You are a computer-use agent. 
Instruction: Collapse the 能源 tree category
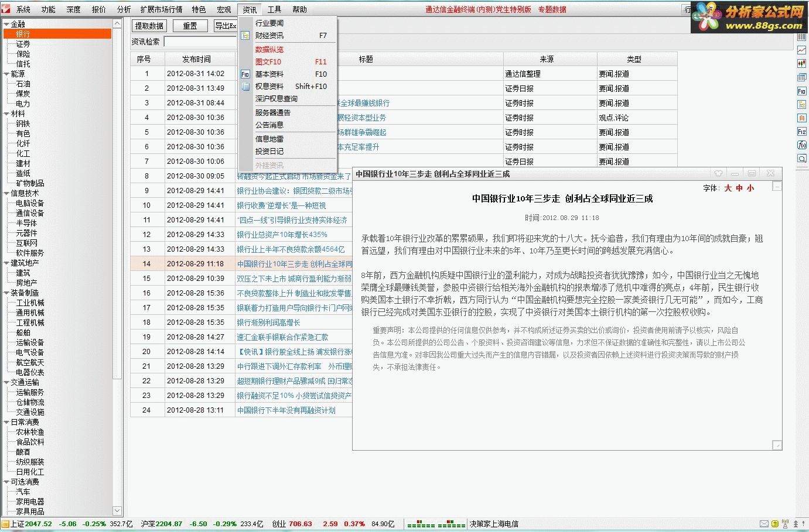coord(6,74)
